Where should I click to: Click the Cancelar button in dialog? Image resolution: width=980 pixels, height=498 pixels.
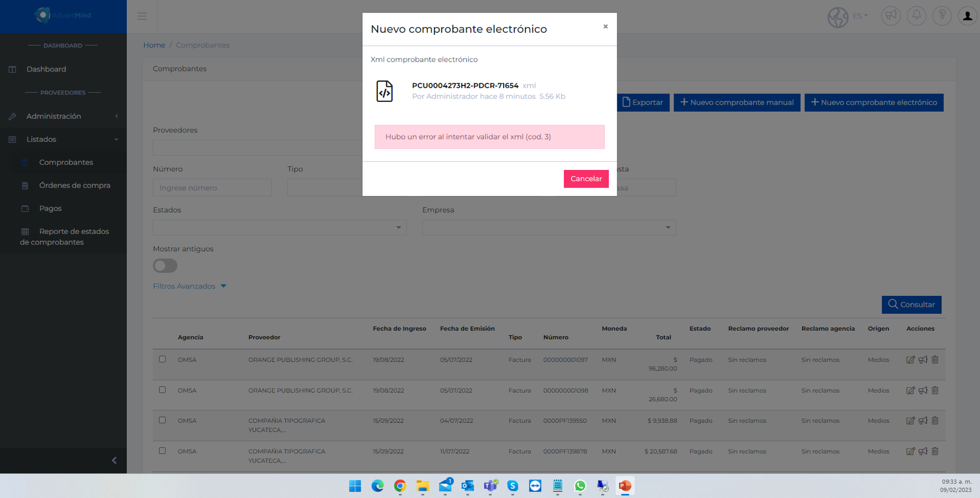[586, 179]
